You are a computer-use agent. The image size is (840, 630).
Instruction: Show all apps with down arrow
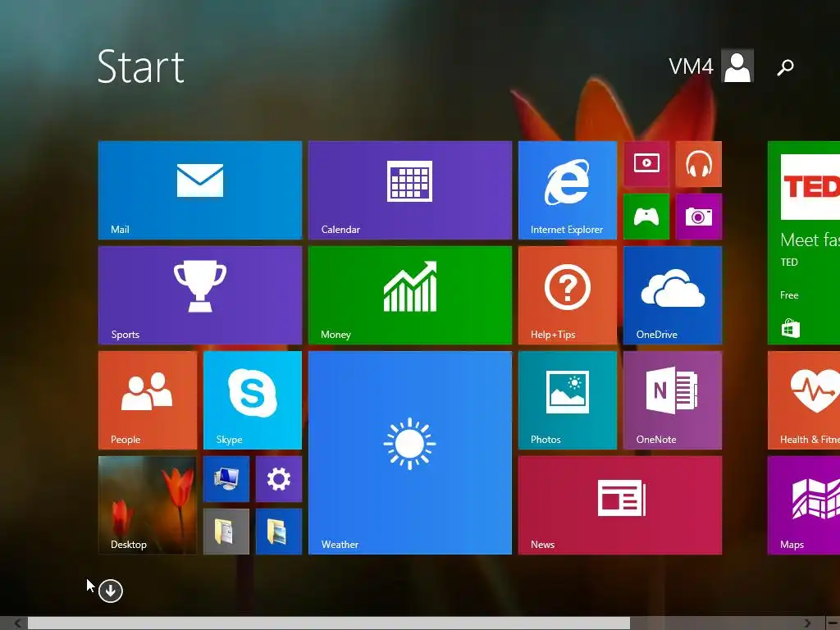coord(111,591)
